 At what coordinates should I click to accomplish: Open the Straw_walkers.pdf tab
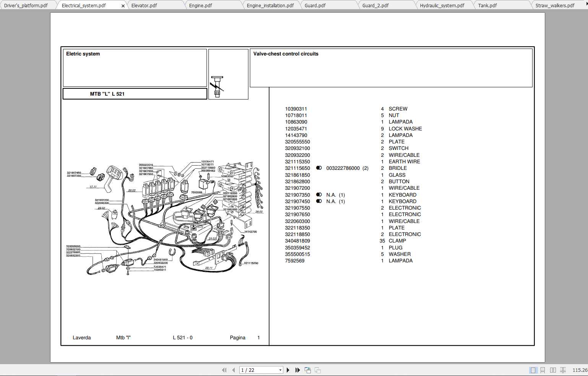pyautogui.click(x=555, y=5)
